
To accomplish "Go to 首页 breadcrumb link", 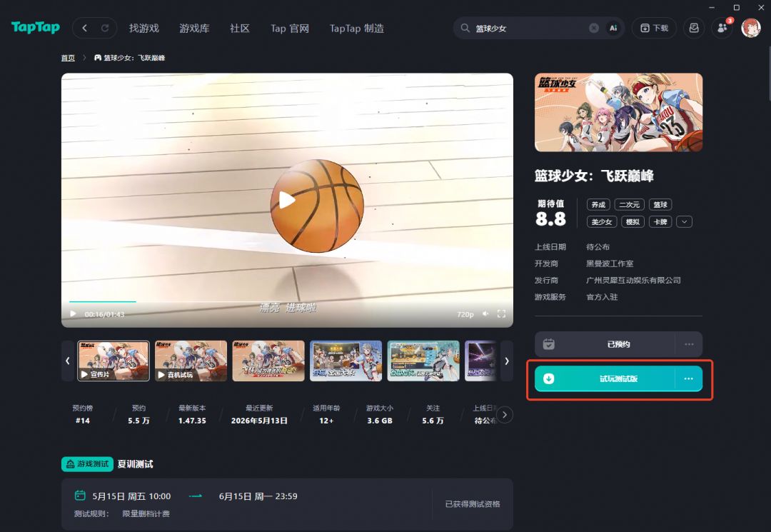I will (x=68, y=58).
